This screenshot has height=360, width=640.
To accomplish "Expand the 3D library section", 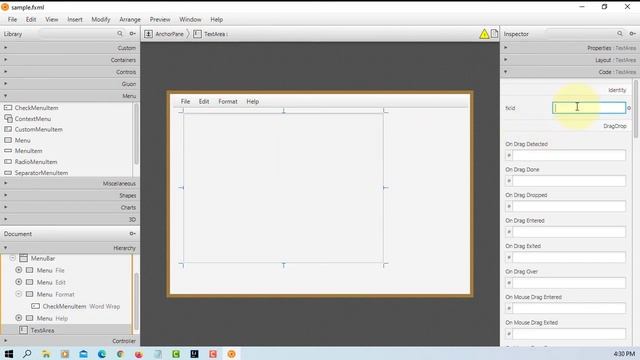I will coord(70,219).
